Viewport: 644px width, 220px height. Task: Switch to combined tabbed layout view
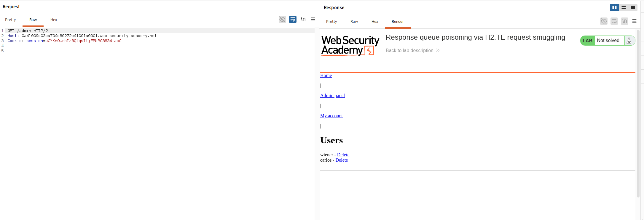point(633,7)
